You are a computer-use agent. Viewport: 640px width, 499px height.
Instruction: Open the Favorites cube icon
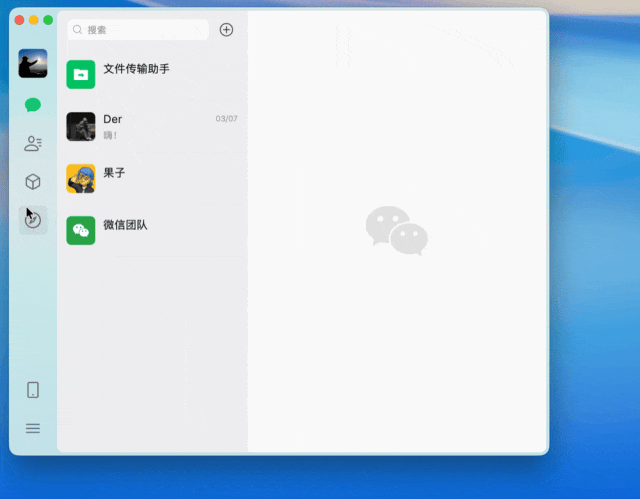[33, 182]
